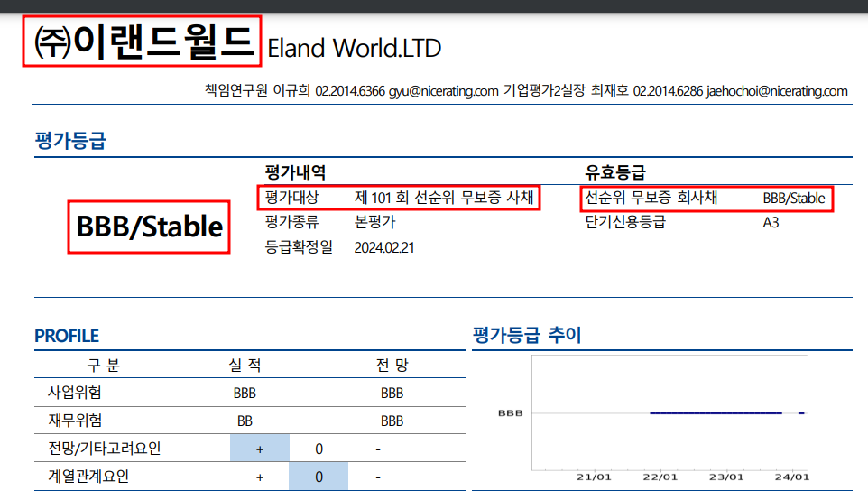Select the A3 short-term rating
The width and height of the screenshot is (868, 500).
[771, 223]
